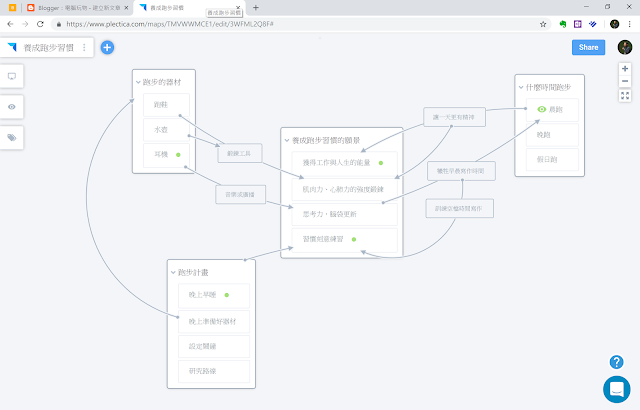
Task: Open the chat bubble widget
Action: [x=617, y=389]
